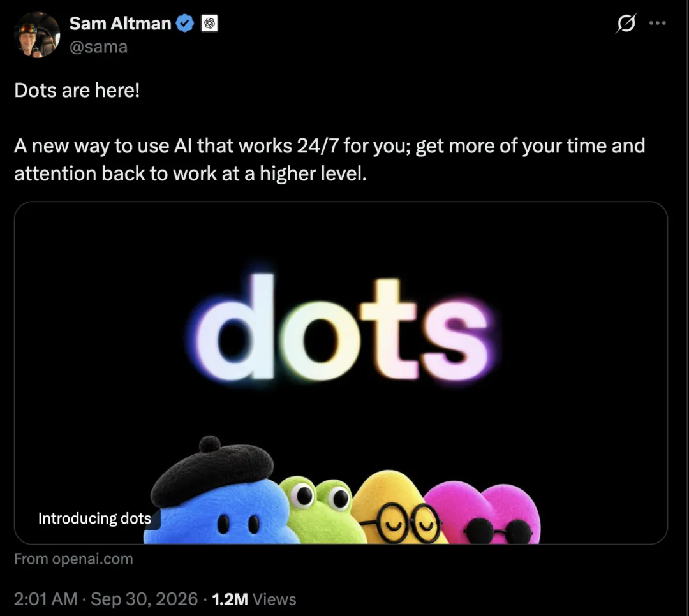689x616 pixels.
Task: Click the green frog character
Action: point(323,511)
